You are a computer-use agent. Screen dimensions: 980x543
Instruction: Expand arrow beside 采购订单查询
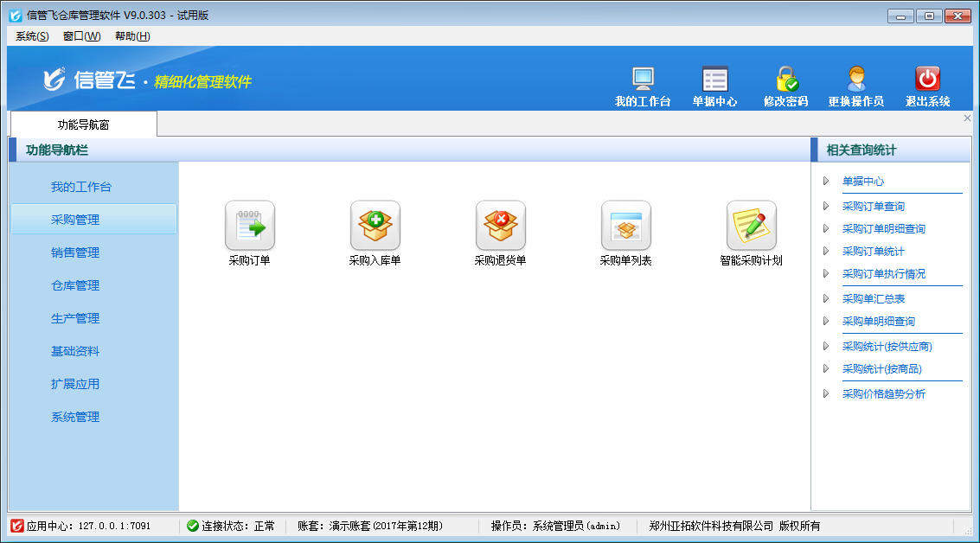point(826,207)
